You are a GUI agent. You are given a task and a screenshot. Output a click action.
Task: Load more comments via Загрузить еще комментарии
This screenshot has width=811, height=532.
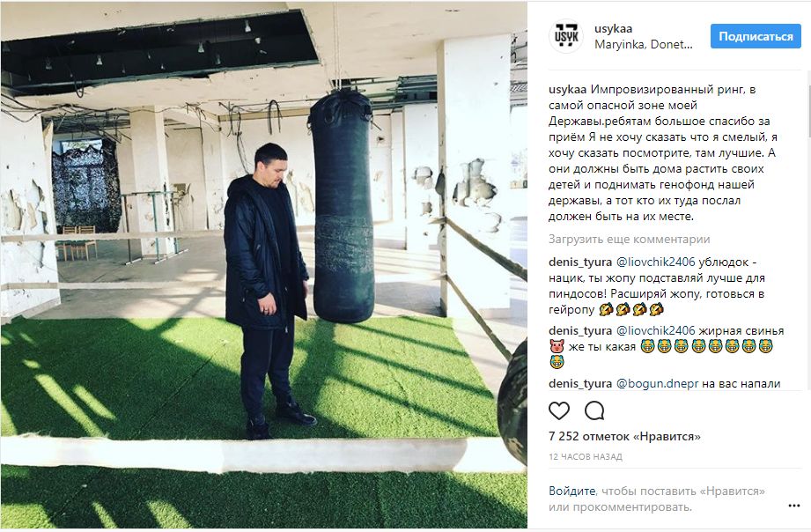629,239
